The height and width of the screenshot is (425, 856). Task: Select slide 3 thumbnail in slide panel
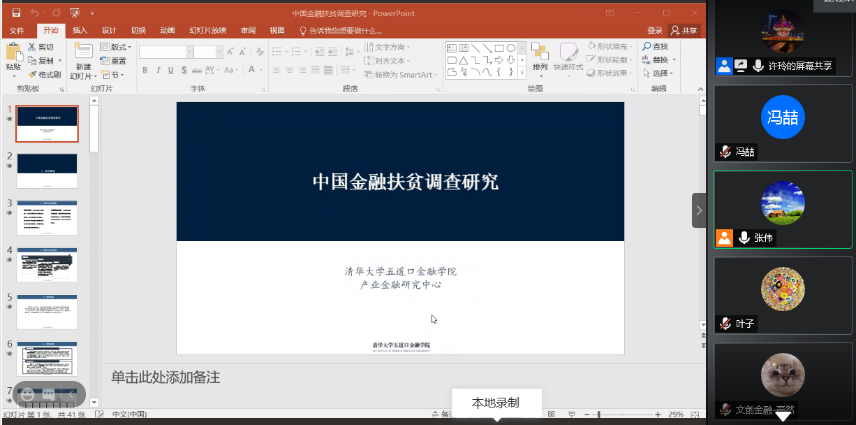47,216
